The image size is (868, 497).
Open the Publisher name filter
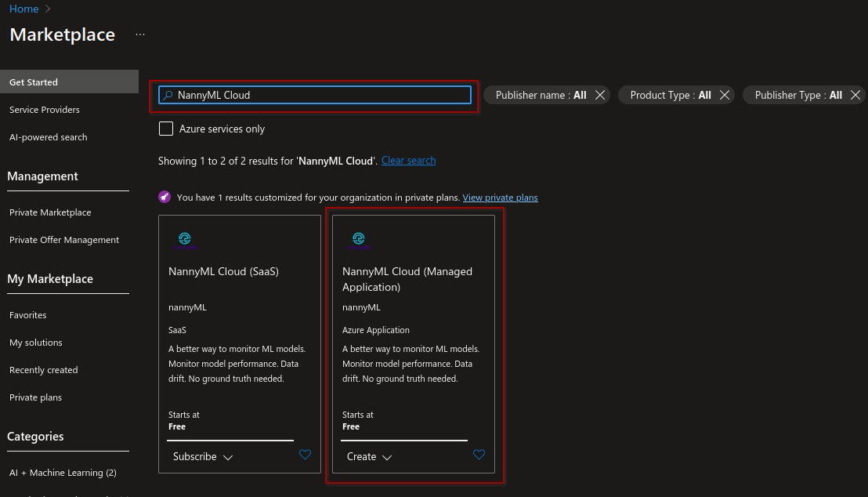541,95
